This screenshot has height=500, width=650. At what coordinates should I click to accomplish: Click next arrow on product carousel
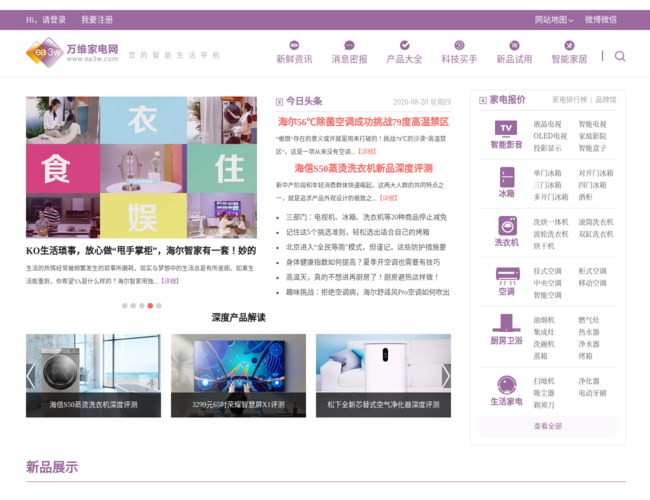446,376
